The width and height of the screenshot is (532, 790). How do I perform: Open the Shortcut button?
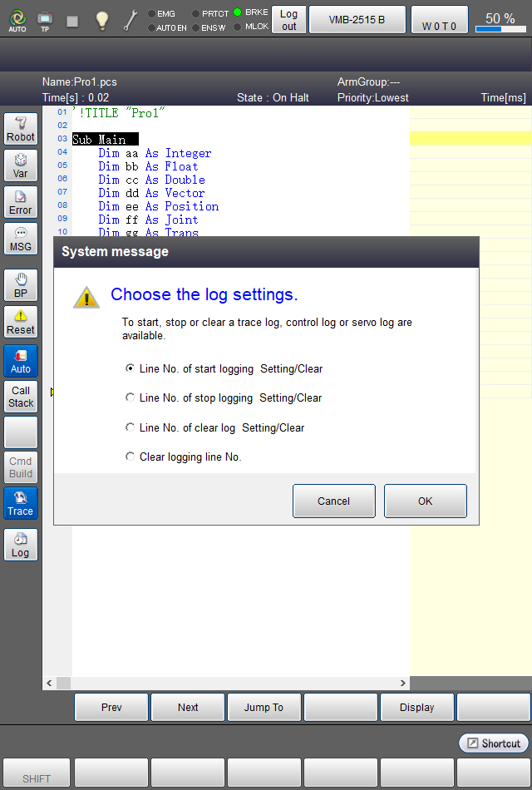(x=494, y=743)
